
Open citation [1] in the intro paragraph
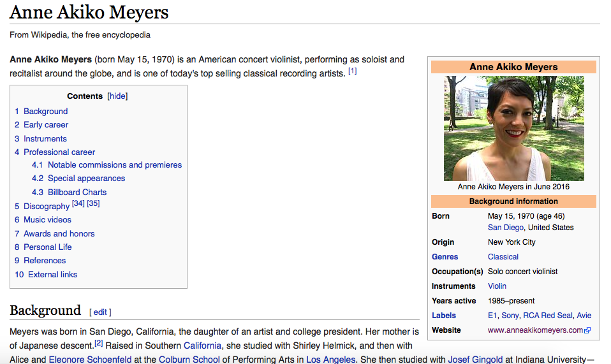pyautogui.click(x=352, y=71)
